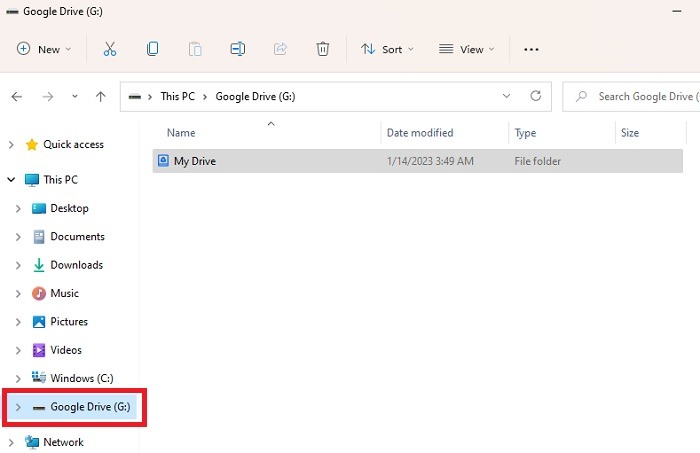Sort by the Name column header
The image size is (700, 453).
[x=181, y=133]
